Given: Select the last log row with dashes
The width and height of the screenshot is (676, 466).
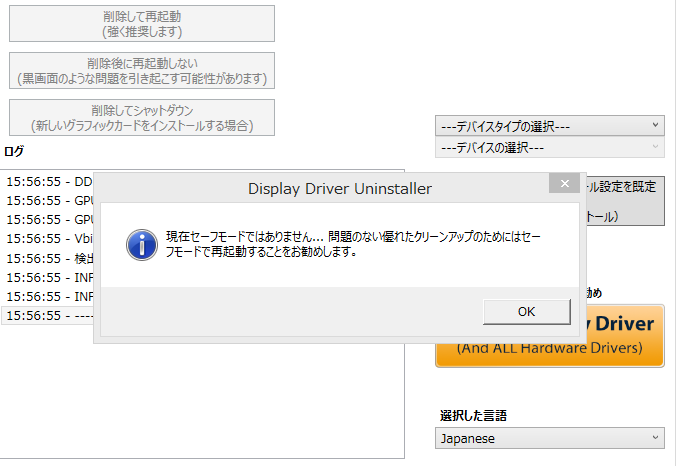Looking at the screenshot, I should 48,316.
